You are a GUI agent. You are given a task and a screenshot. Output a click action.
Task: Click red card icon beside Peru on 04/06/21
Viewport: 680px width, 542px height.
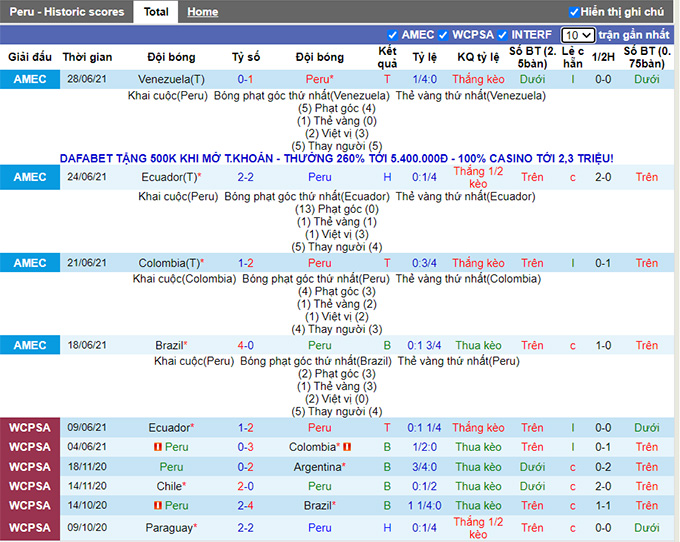(157, 447)
